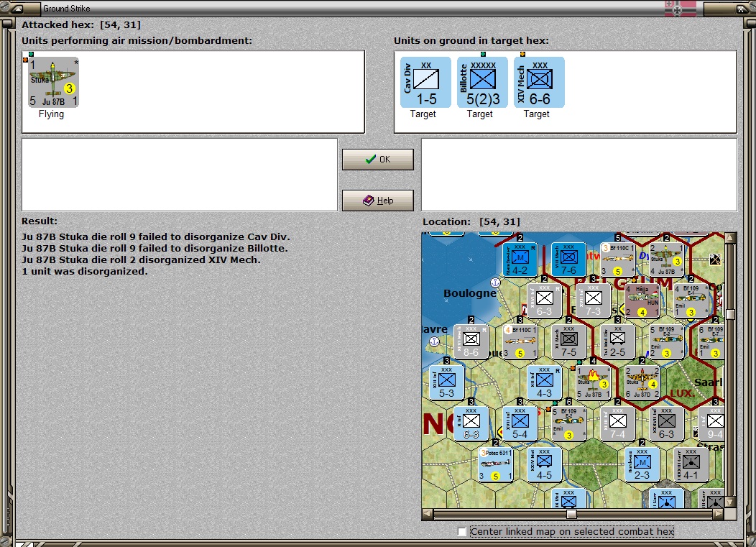Click the 8-6 mech unit near Le Havre
This screenshot has height=547, width=756.
pos(471,341)
